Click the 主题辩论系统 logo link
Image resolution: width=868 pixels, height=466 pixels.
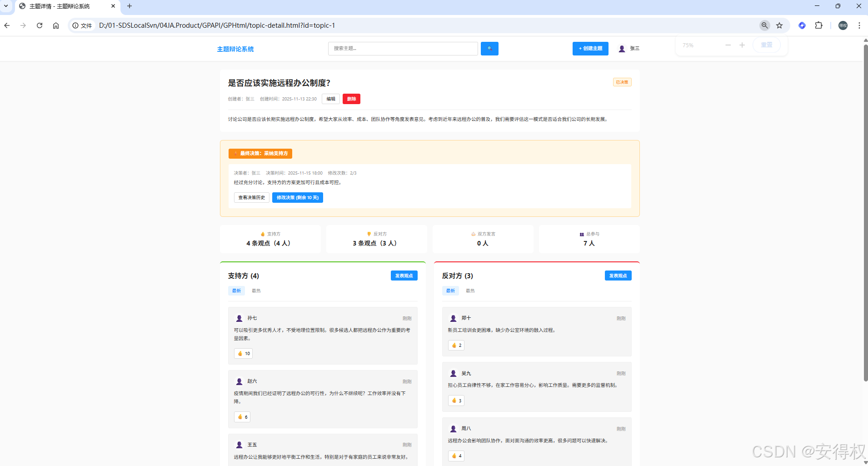235,49
